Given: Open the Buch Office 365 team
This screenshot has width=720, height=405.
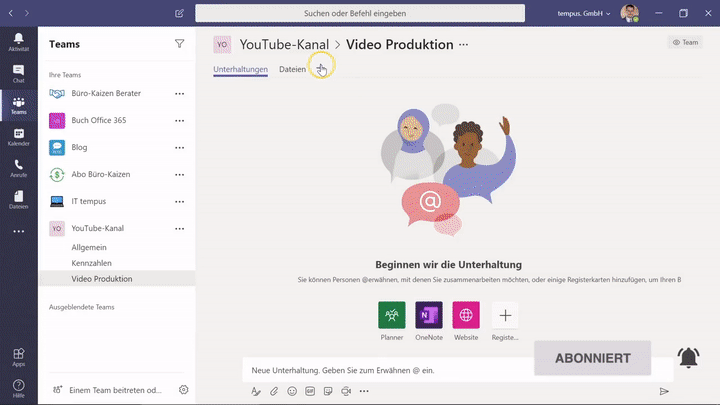Looking at the screenshot, I should pos(99,120).
